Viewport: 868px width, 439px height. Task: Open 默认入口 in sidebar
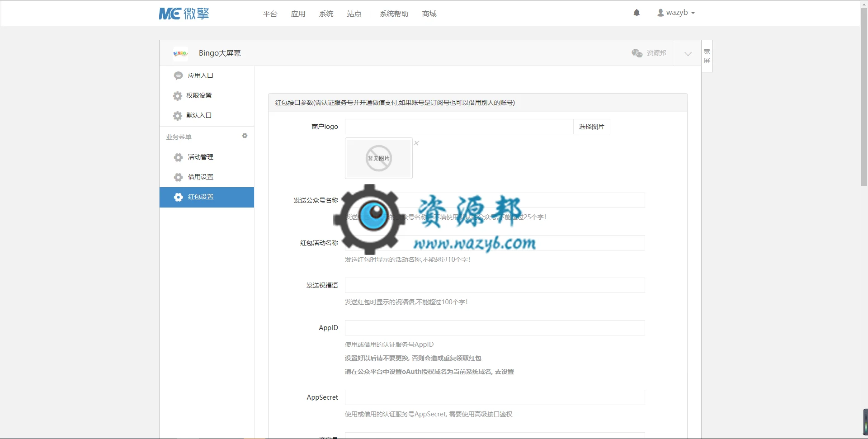tap(207, 115)
